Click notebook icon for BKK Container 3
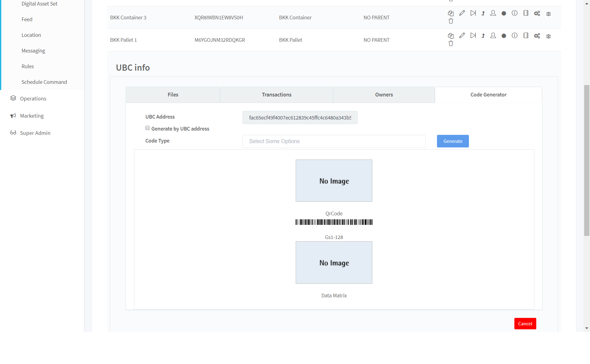Viewport: 590px width, 364px height. click(526, 13)
